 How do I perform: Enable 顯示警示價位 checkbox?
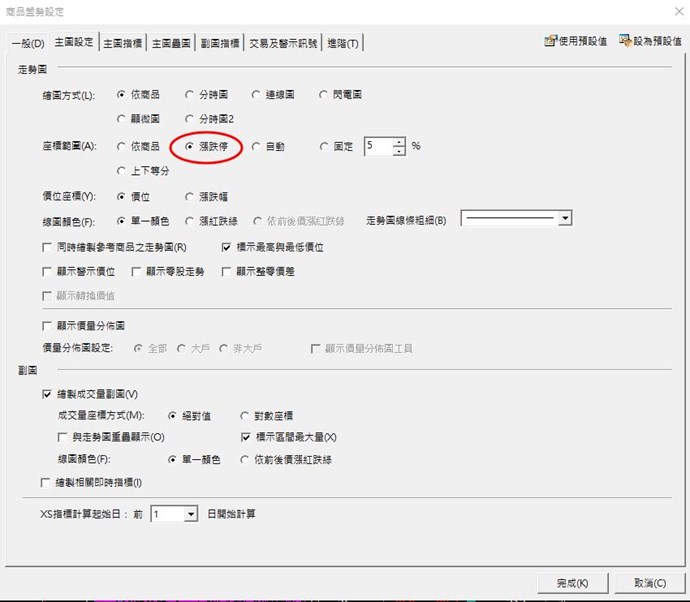[x=47, y=271]
